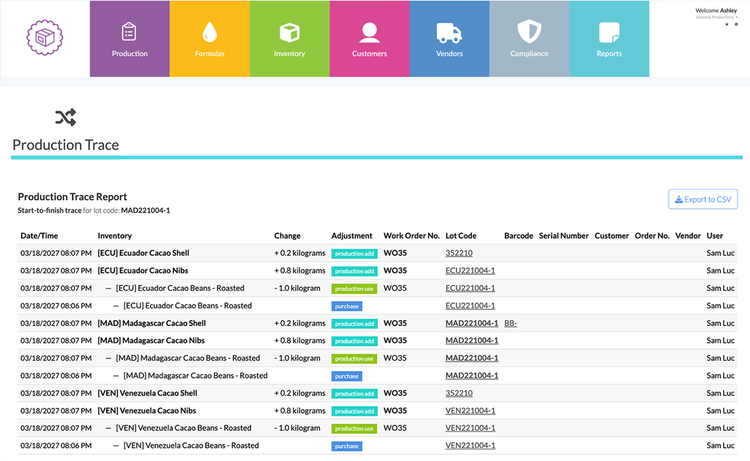The image size is (750, 461).
Task: Open lot code in Ecuador Beans purchase row
Action: click(x=470, y=306)
